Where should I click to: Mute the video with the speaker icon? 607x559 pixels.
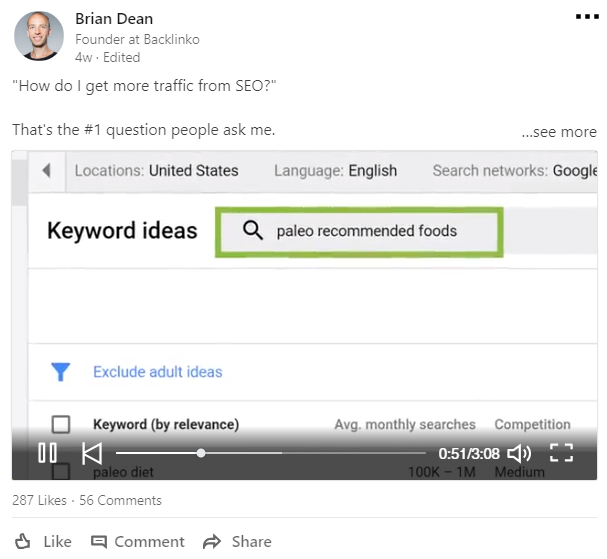[x=519, y=453]
